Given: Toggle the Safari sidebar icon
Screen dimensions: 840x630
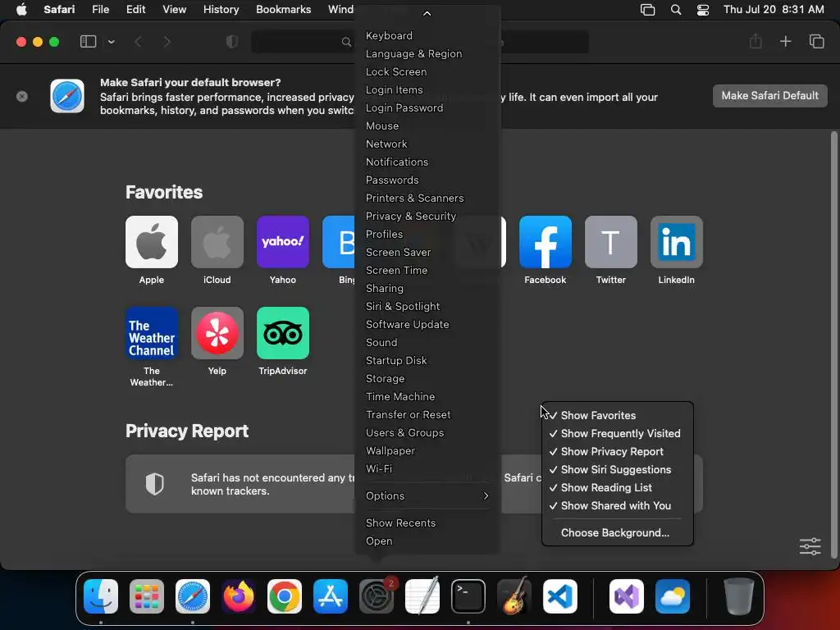Looking at the screenshot, I should (88, 42).
